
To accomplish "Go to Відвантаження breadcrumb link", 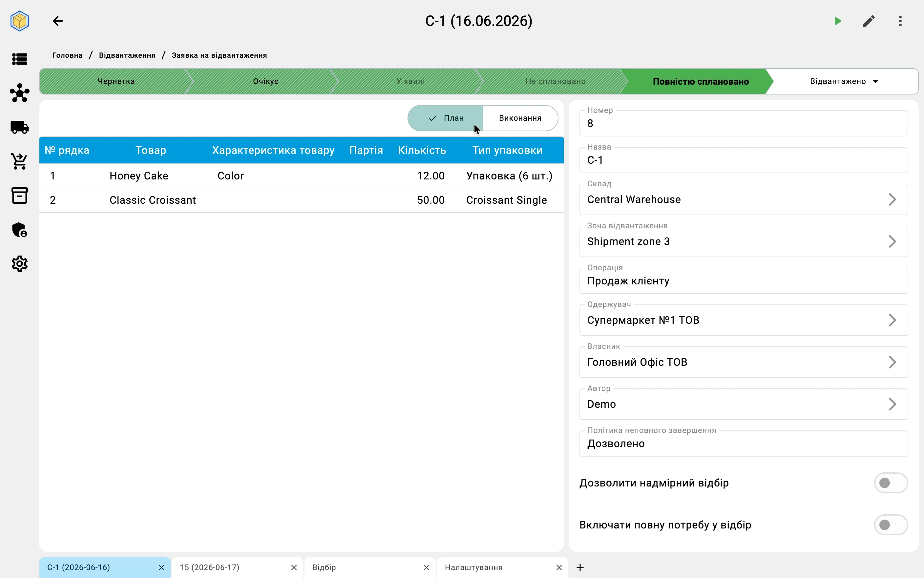I will click(127, 55).
